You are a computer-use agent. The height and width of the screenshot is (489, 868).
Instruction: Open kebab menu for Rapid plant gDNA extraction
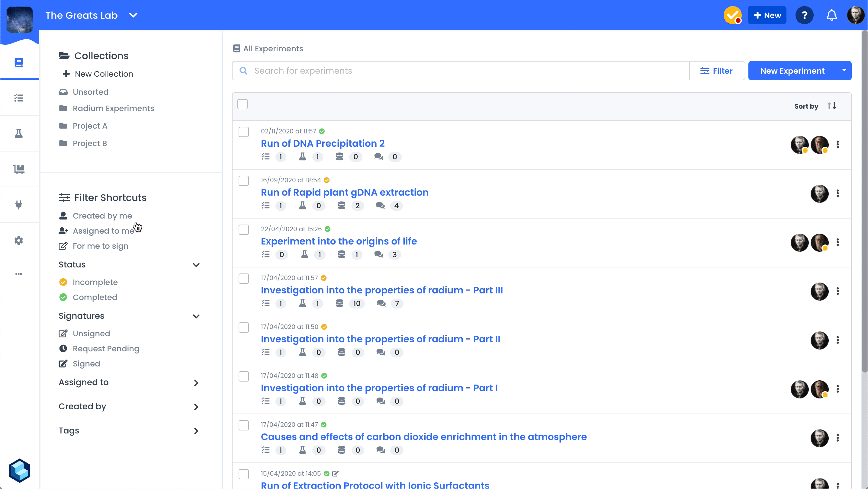[x=838, y=193]
